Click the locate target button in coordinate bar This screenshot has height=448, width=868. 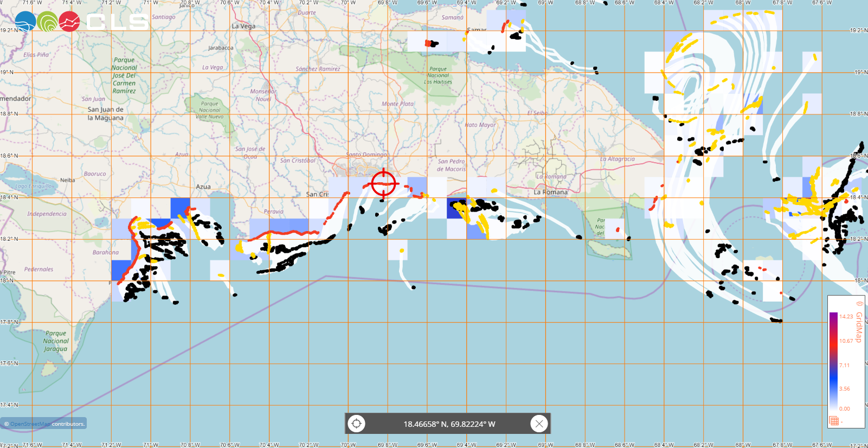tap(356, 424)
